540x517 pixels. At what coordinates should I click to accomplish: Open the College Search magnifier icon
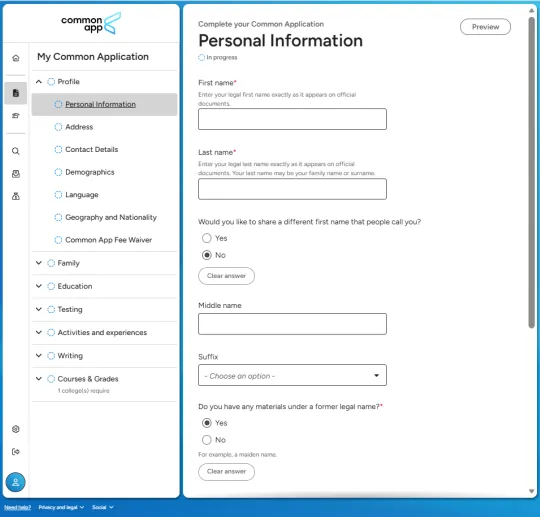pyautogui.click(x=15, y=151)
